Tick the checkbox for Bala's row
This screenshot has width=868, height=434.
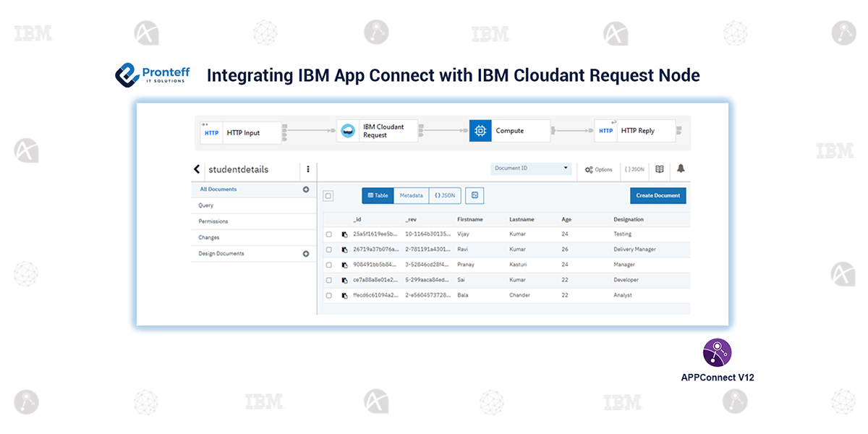coord(328,295)
